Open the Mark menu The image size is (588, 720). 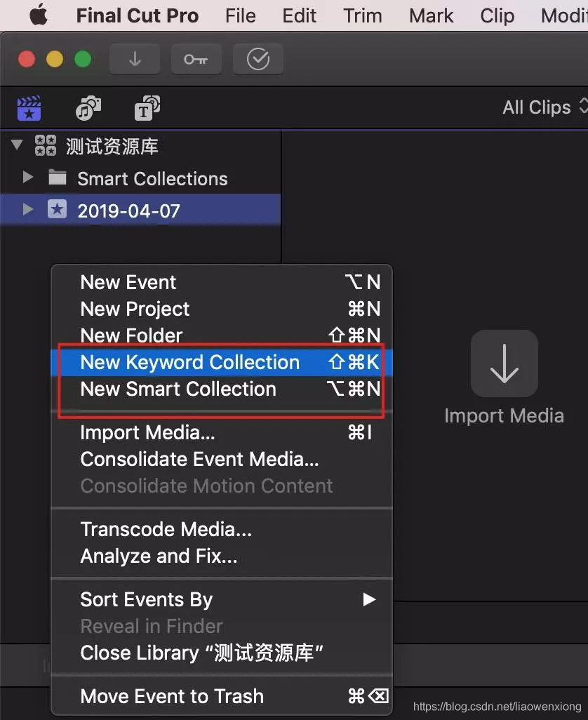point(431,15)
